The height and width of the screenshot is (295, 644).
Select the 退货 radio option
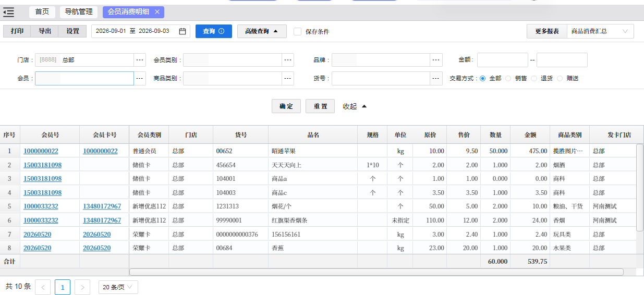pyautogui.click(x=534, y=79)
